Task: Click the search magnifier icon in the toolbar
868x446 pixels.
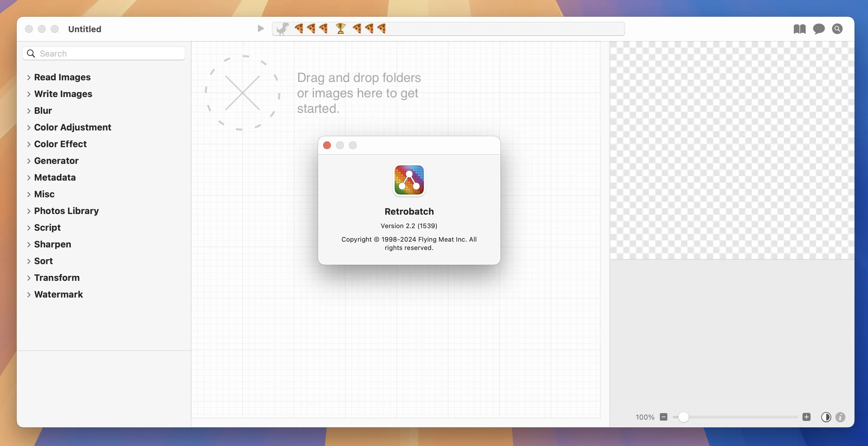Action: pos(837,29)
